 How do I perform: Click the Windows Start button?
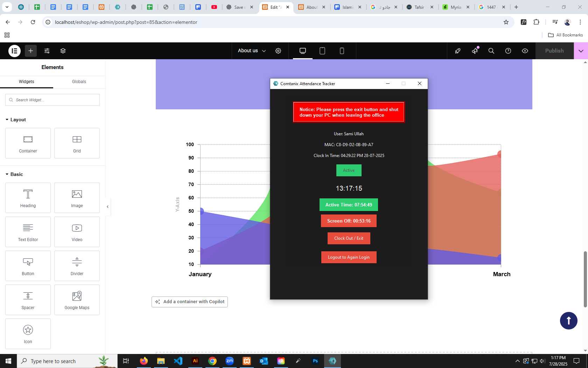click(x=8, y=361)
